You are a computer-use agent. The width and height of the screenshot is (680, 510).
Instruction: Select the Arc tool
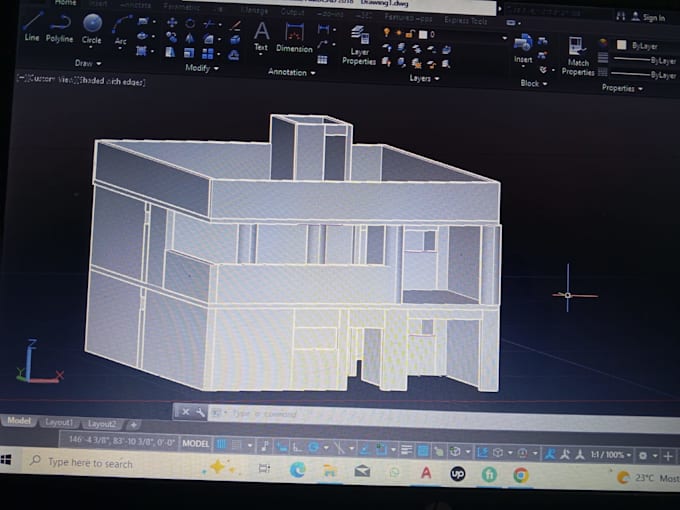121,30
